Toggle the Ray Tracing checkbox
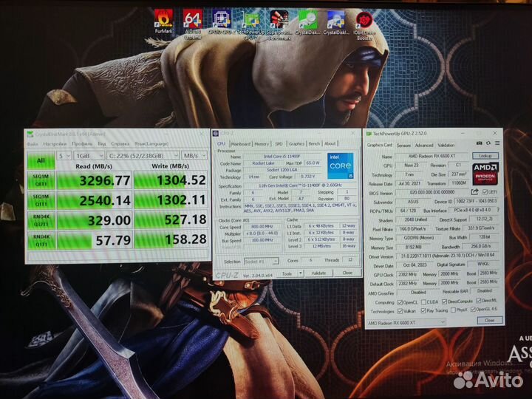The height and width of the screenshot is (399, 532). pyautogui.click(x=423, y=310)
